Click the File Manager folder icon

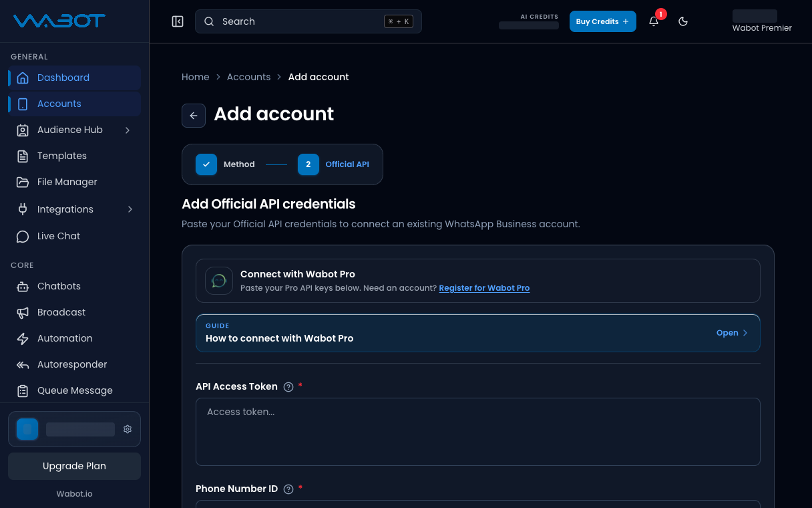(23, 182)
